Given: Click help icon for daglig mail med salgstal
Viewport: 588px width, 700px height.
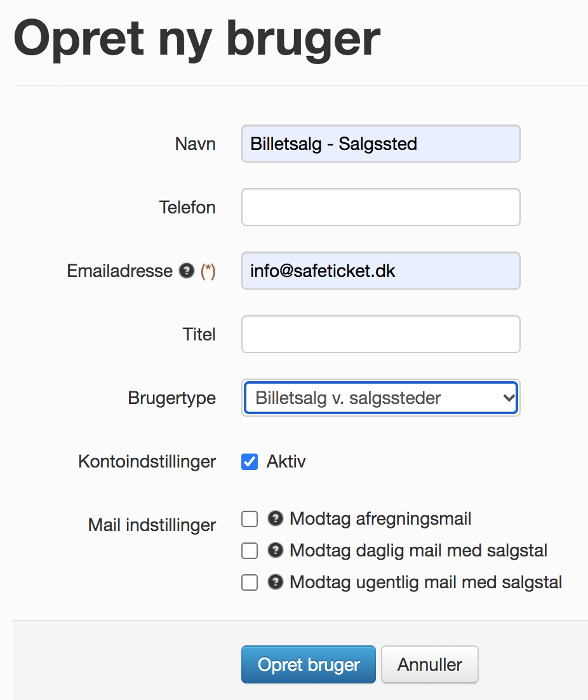Looking at the screenshot, I should coord(275,550).
